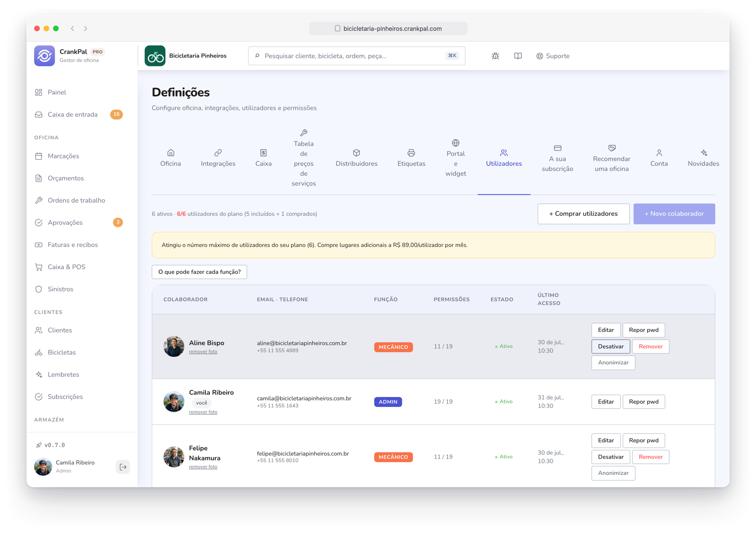Click the + Novo colaborador button
Image resolution: width=756 pixels, height=534 pixels.
[x=674, y=214]
